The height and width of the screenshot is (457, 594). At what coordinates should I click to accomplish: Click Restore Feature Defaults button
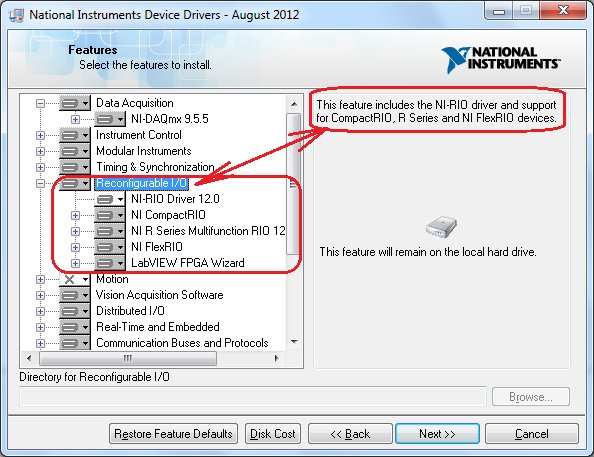pos(173,434)
